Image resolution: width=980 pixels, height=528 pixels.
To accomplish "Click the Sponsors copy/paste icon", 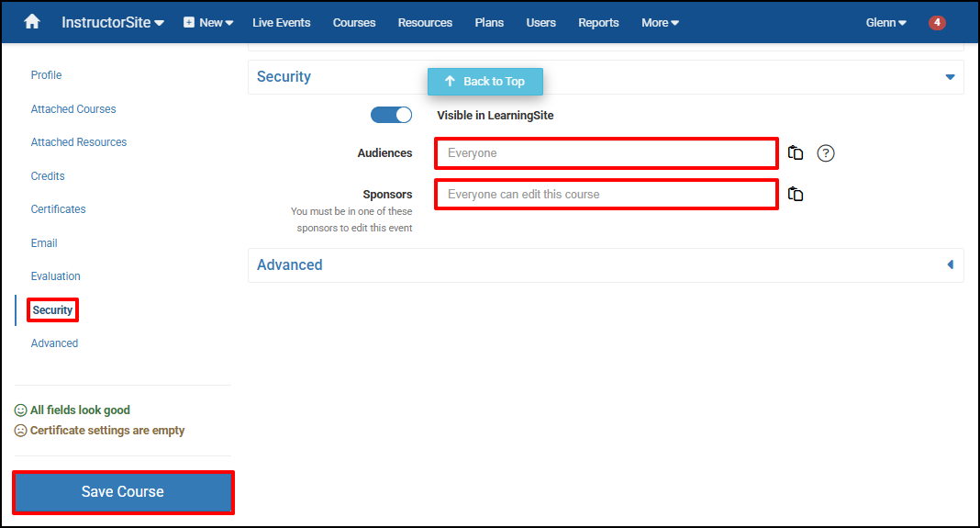I will click(795, 194).
